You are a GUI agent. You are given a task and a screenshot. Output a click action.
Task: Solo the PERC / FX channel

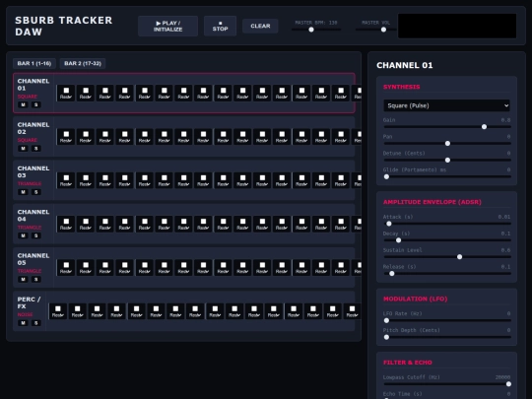point(36,323)
